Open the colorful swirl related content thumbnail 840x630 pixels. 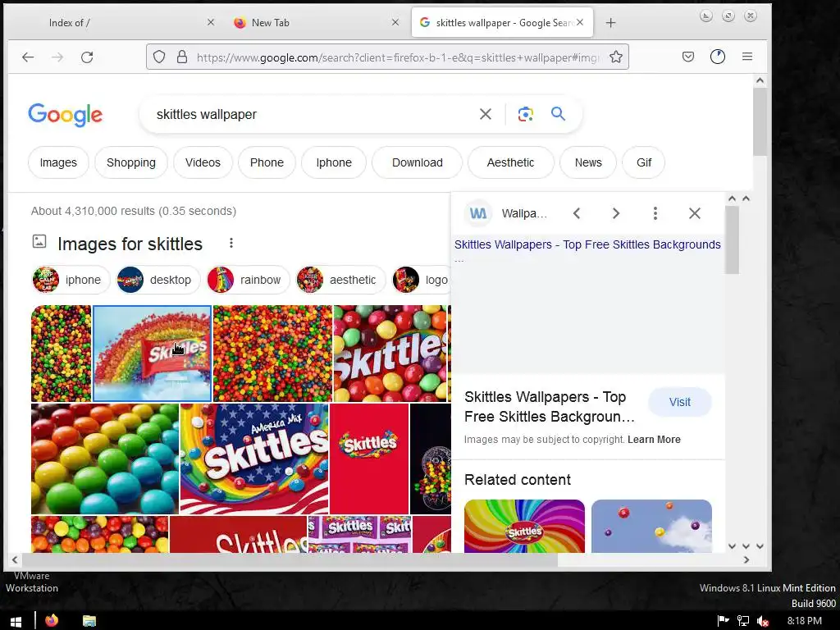524,526
